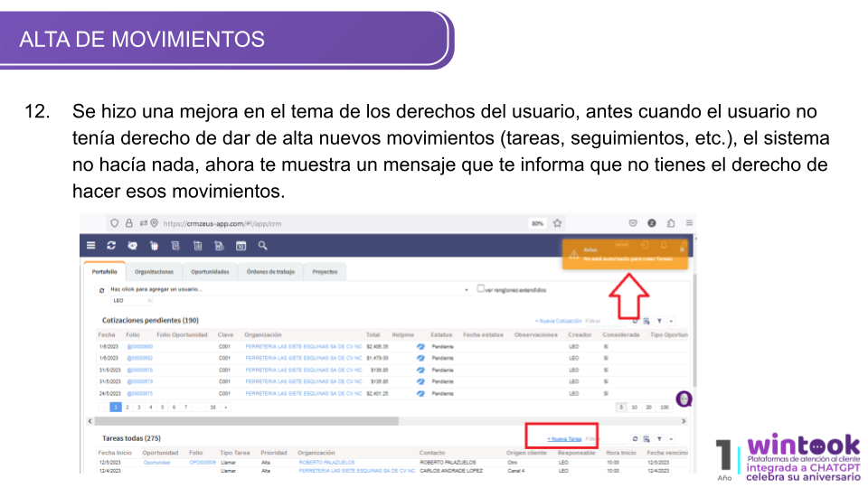This screenshot has width=868, height=488.
Task: Click left arrow of the horizontal scrollbar
Action: tap(90, 421)
